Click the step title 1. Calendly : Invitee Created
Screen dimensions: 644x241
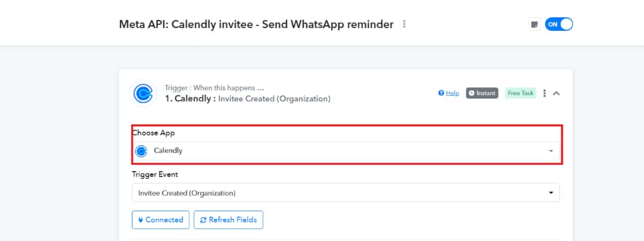(x=247, y=99)
